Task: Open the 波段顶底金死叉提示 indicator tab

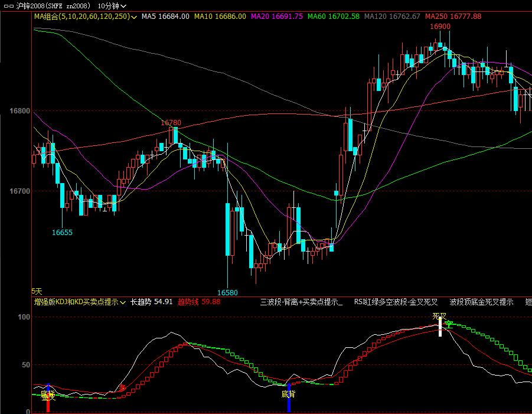Action: coord(481,302)
